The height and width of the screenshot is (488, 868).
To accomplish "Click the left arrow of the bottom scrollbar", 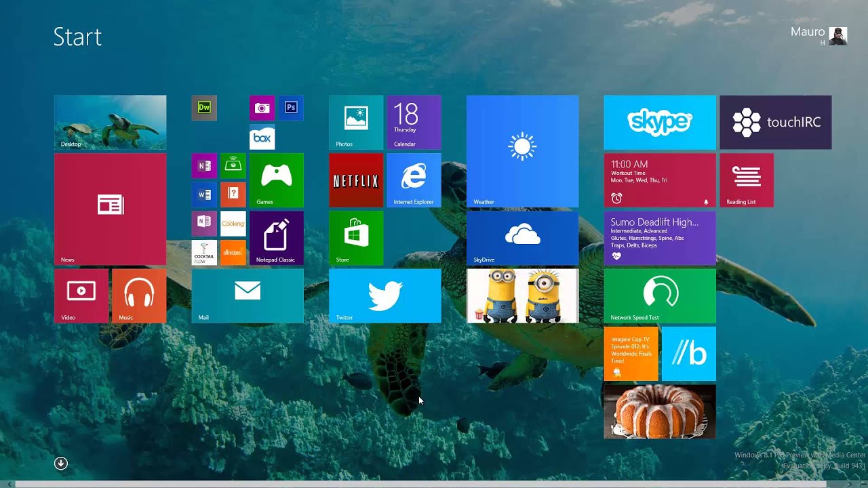I will tap(8, 484).
